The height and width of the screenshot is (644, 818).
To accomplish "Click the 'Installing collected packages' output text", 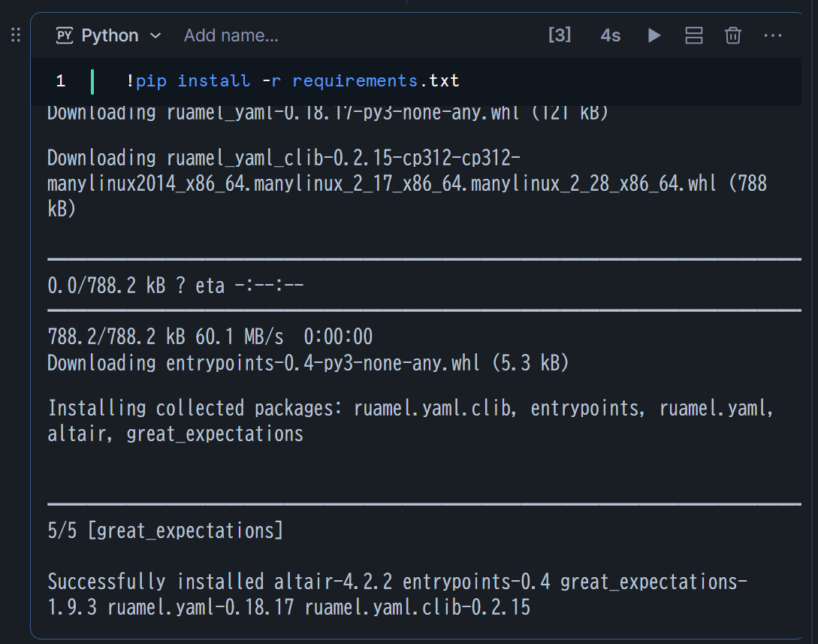I will pos(197,409).
